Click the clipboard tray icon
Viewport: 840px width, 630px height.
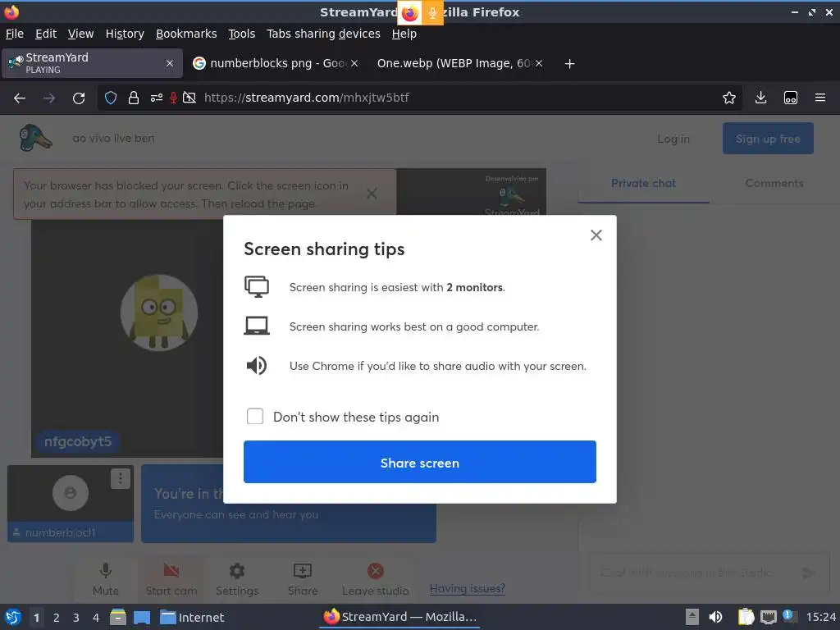coord(746,617)
